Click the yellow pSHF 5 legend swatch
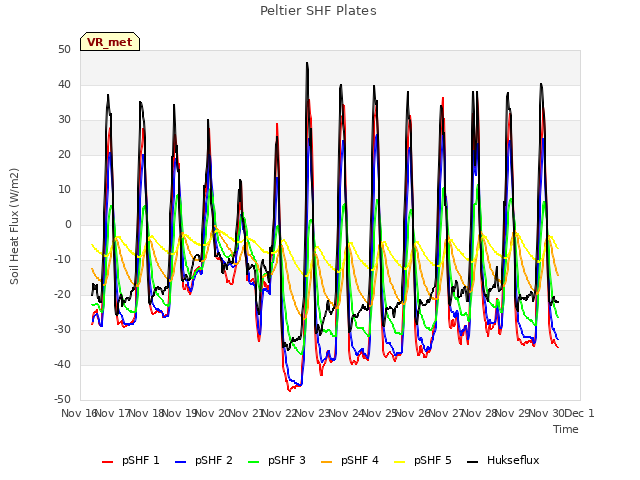 400,462
